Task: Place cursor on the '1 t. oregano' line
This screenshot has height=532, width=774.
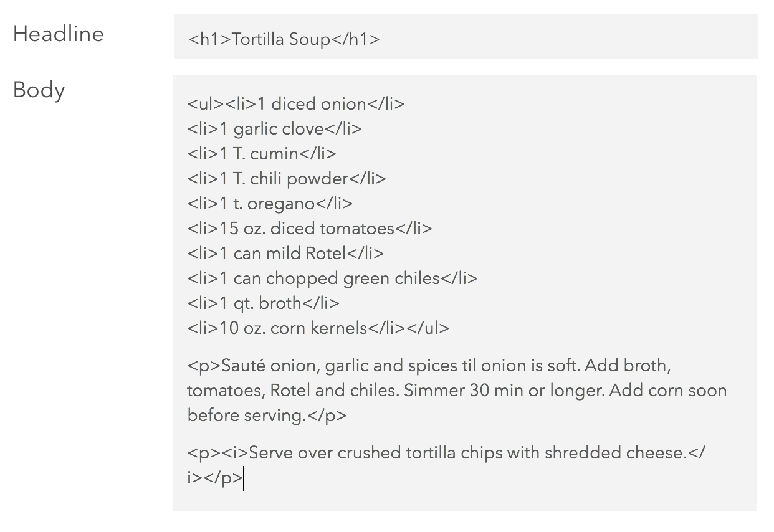Action: click(270, 204)
